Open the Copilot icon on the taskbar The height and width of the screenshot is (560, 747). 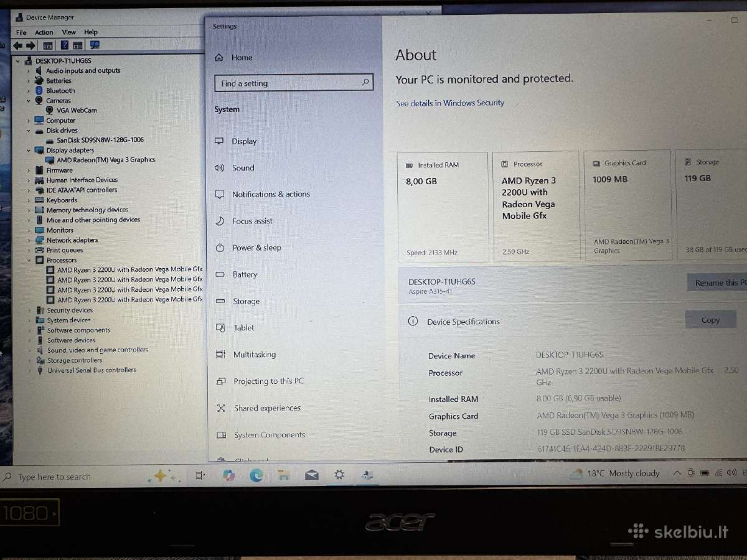click(x=228, y=476)
